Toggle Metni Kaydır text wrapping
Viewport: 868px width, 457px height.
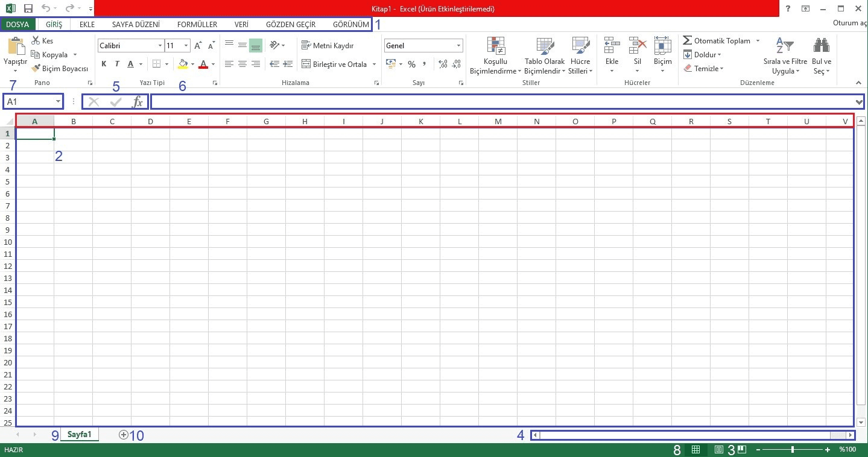coord(328,46)
